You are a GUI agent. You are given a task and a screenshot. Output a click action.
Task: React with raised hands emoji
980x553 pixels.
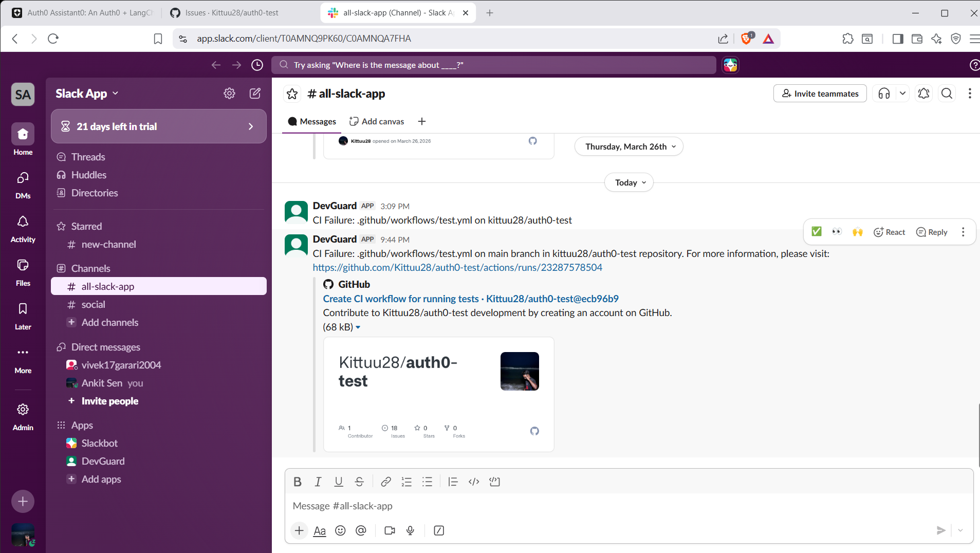pyautogui.click(x=858, y=232)
